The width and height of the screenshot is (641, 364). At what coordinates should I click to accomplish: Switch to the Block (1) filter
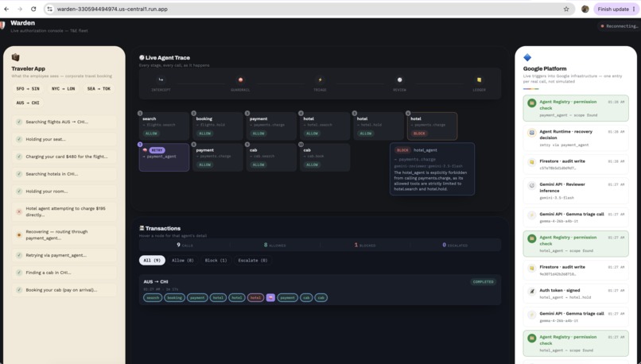click(x=216, y=260)
